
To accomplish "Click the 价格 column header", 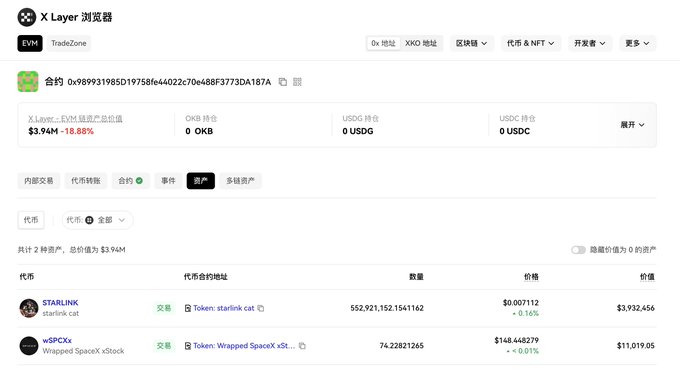I will pyautogui.click(x=531, y=277).
